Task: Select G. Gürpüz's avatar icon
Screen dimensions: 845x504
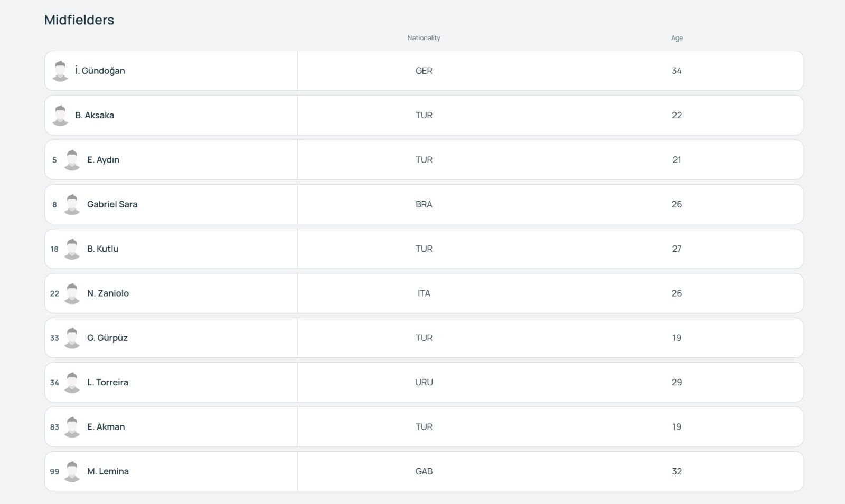Action: [x=72, y=338]
